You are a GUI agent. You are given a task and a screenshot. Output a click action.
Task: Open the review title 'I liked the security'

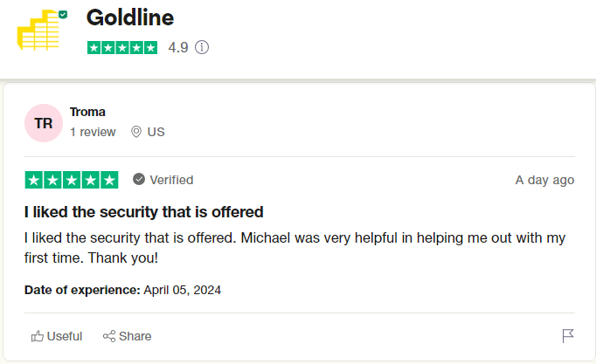click(143, 211)
